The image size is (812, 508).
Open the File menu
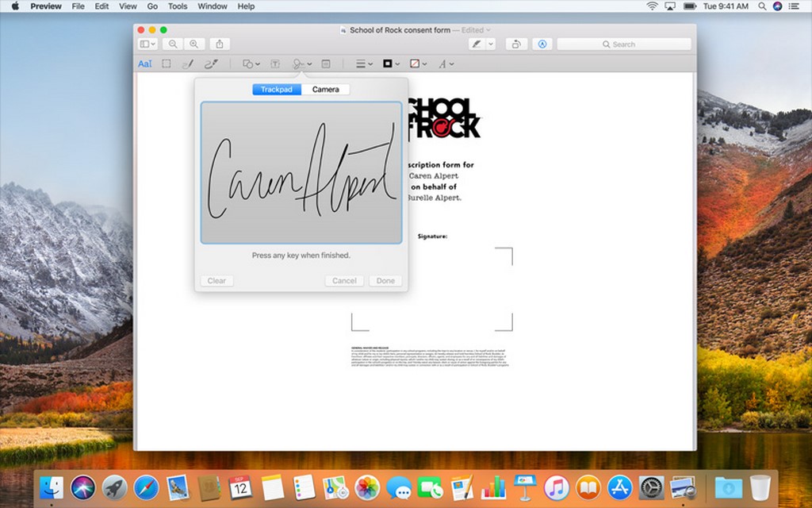79,6
